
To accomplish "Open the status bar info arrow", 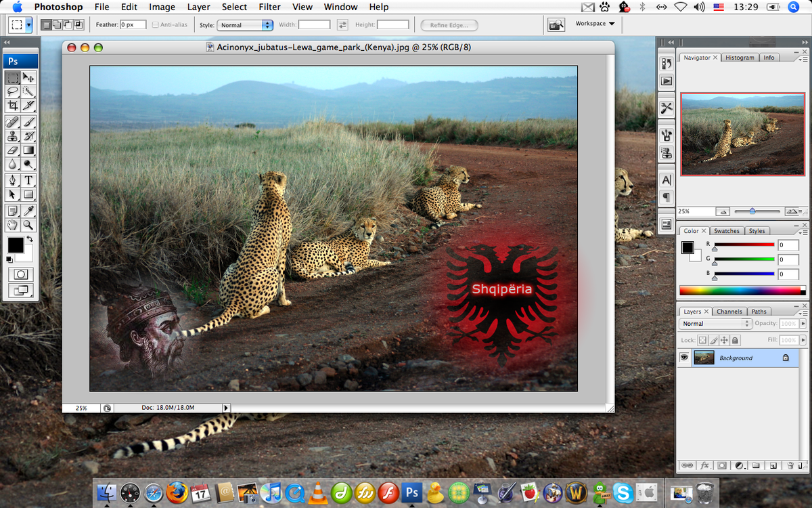I will pos(227,408).
